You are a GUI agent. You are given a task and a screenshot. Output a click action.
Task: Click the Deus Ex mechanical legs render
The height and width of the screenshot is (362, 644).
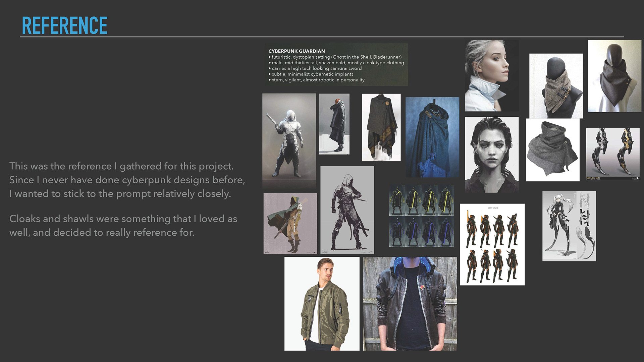point(613,154)
